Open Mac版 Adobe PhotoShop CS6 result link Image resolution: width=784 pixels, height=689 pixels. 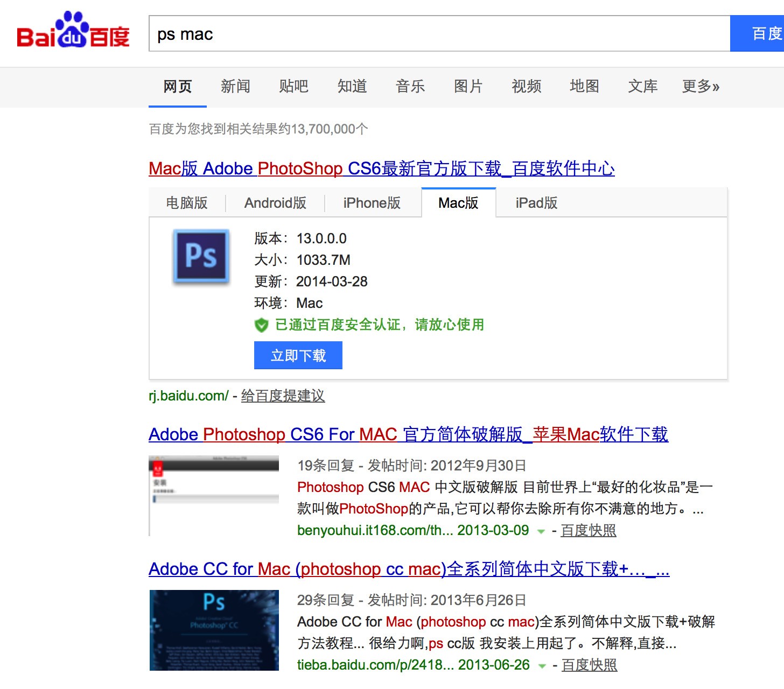pos(382,168)
